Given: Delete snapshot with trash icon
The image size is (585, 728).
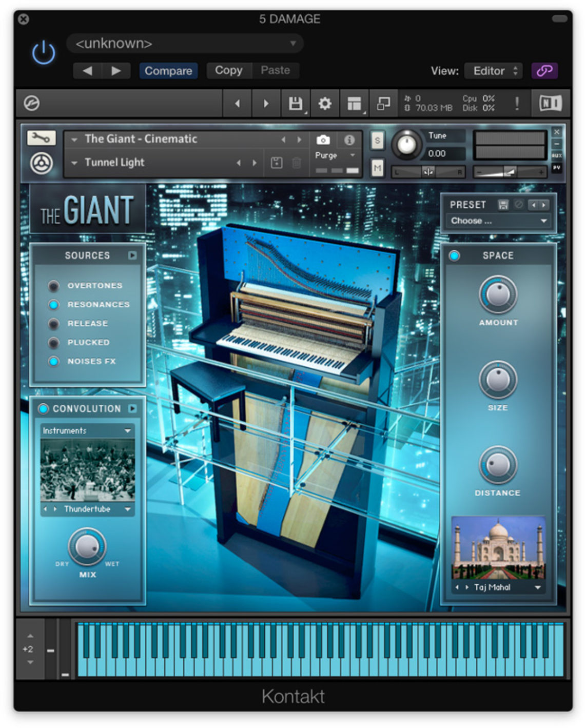Looking at the screenshot, I should click(x=297, y=163).
